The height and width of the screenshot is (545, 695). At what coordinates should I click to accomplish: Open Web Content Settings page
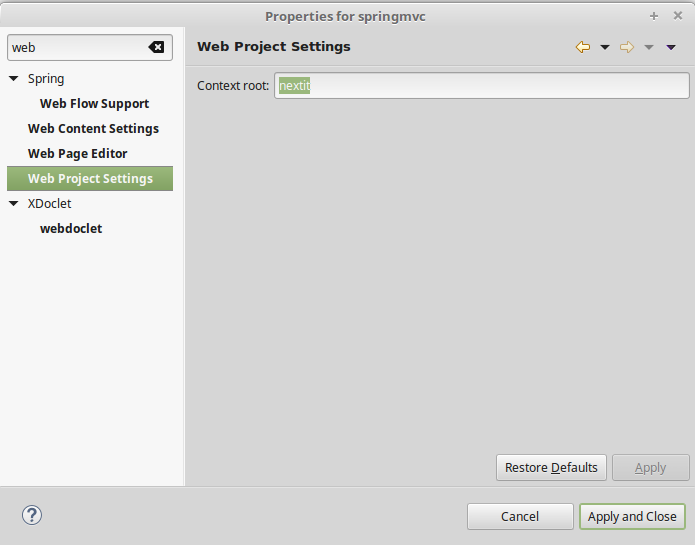click(94, 128)
